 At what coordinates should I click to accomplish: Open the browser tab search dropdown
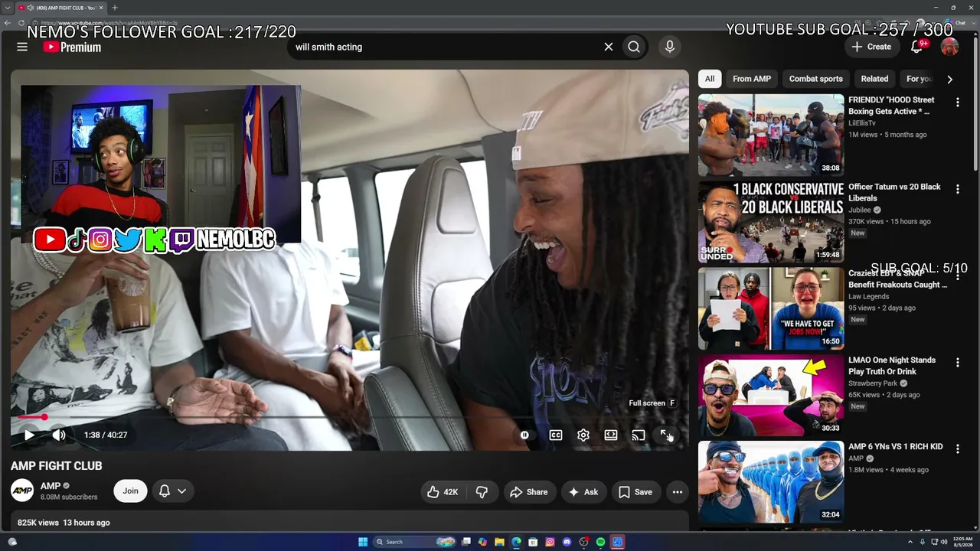click(x=8, y=8)
